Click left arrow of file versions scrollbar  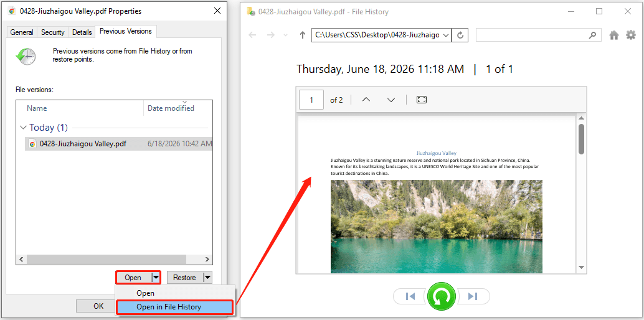(21, 260)
